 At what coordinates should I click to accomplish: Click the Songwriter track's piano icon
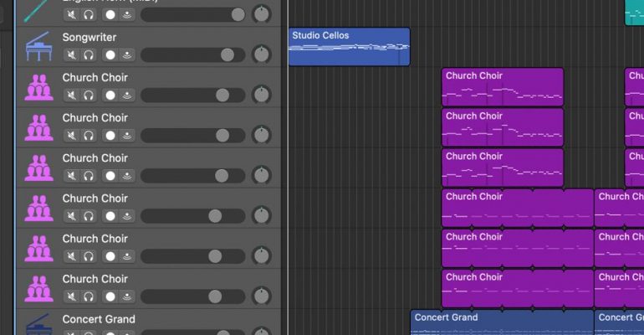point(38,47)
